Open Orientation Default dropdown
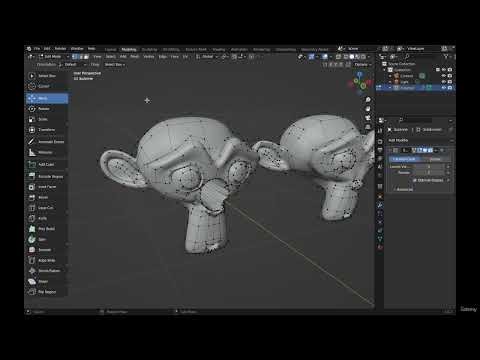 coord(72,65)
